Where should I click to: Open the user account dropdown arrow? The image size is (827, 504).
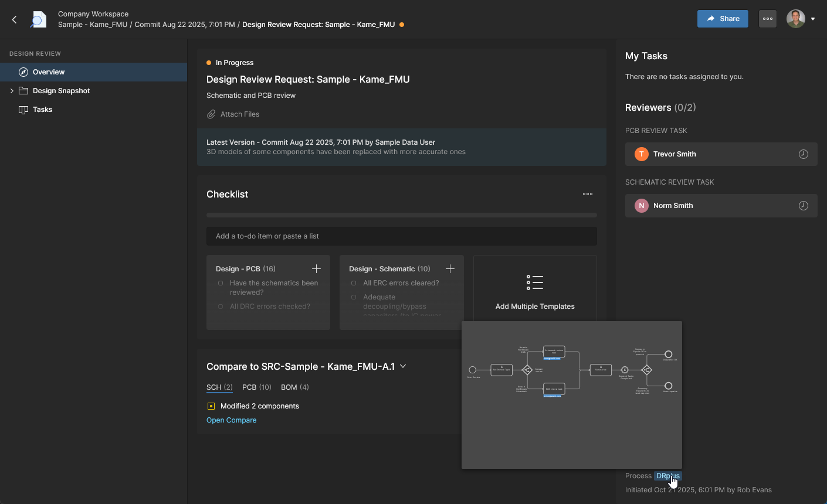pyautogui.click(x=812, y=19)
